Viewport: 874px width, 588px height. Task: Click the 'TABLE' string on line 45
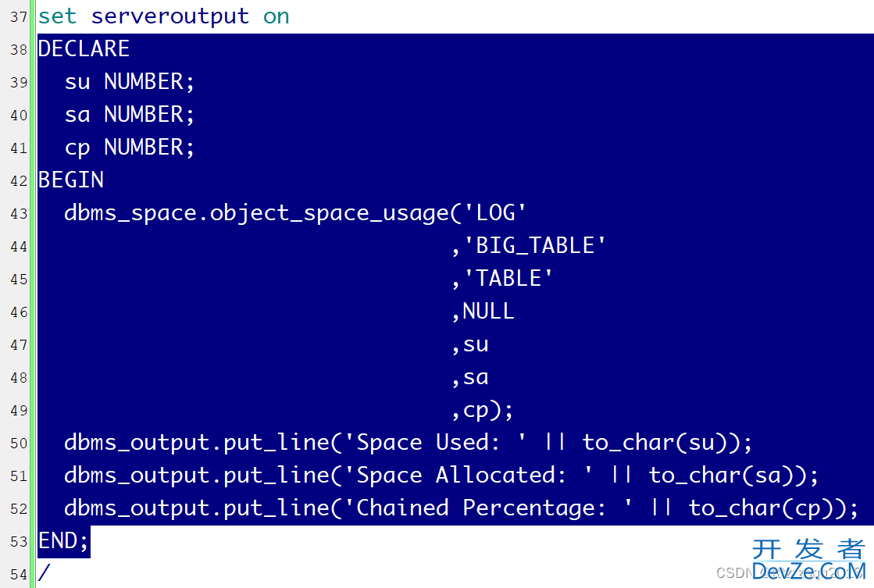[508, 279]
